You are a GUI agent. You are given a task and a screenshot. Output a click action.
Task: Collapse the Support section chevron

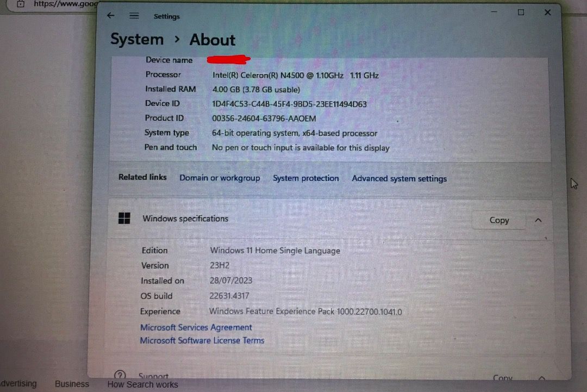click(x=542, y=377)
